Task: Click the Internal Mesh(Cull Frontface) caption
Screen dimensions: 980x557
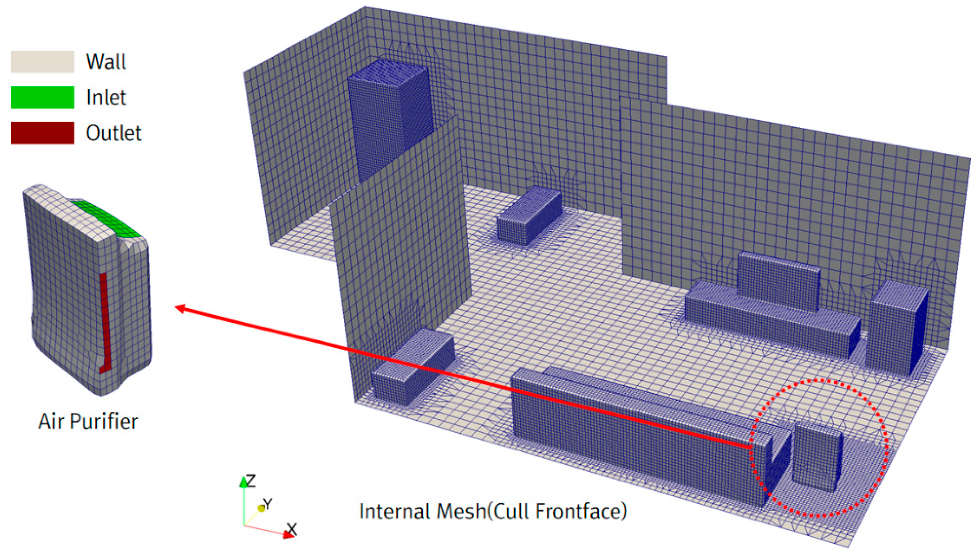Action: point(493,511)
